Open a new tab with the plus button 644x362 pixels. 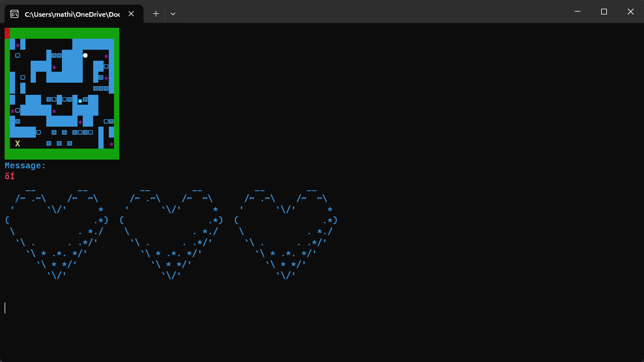coord(155,13)
